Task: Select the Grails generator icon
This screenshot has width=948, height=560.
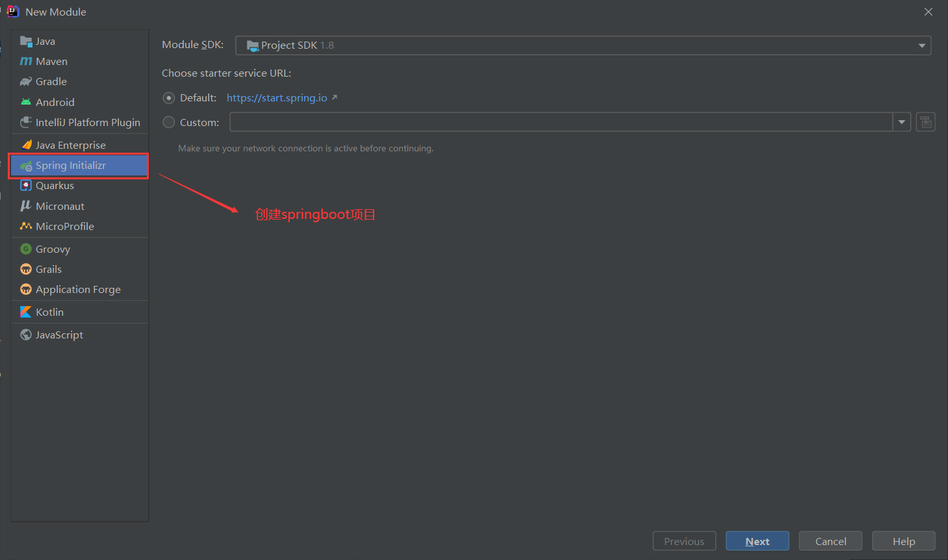Action: [x=26, y=269]
